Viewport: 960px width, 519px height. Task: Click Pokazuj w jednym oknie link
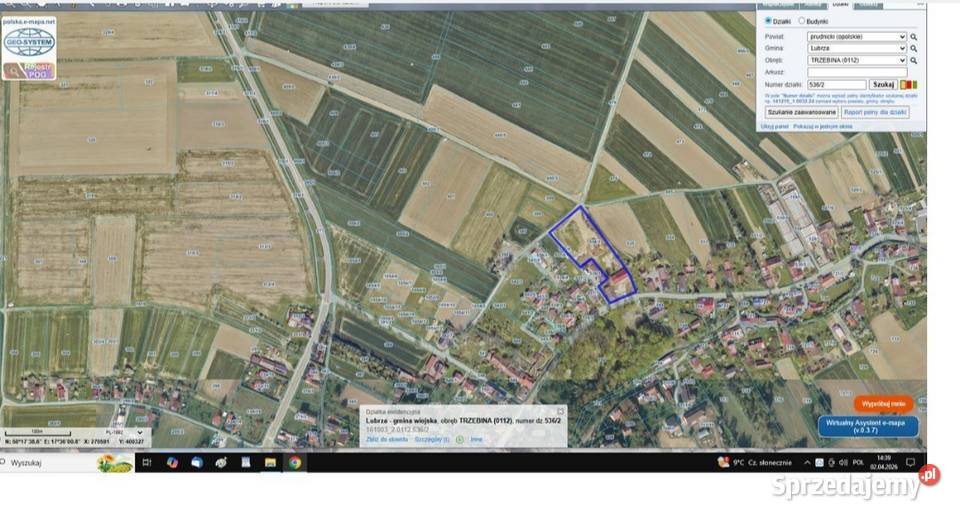[823, 127]
